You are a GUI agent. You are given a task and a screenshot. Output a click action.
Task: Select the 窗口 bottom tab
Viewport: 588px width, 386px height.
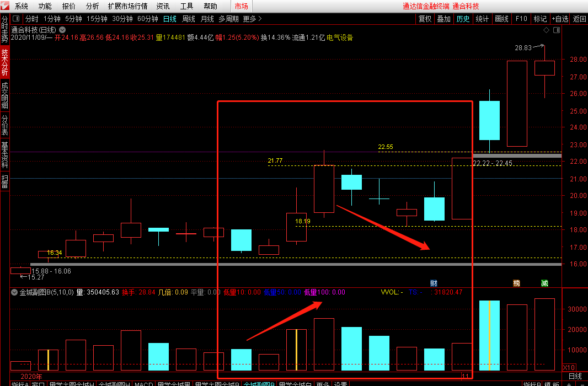pos(38,384)
